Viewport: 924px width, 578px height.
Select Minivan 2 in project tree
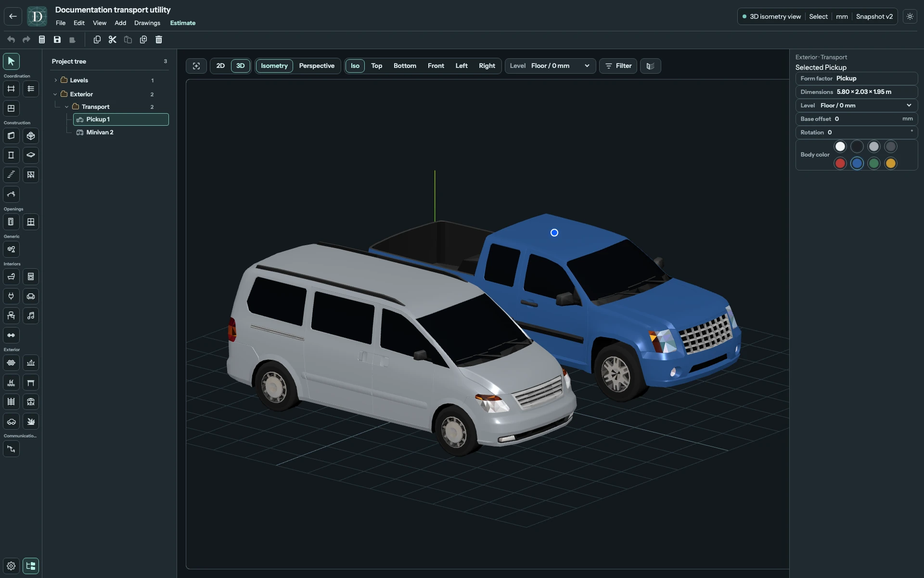(121, 132)
